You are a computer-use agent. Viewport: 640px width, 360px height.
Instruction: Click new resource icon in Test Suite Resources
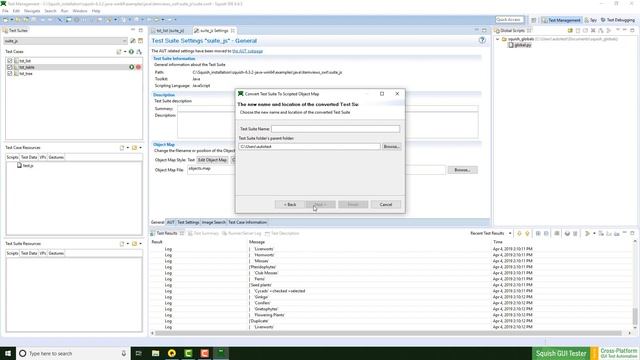122,244
